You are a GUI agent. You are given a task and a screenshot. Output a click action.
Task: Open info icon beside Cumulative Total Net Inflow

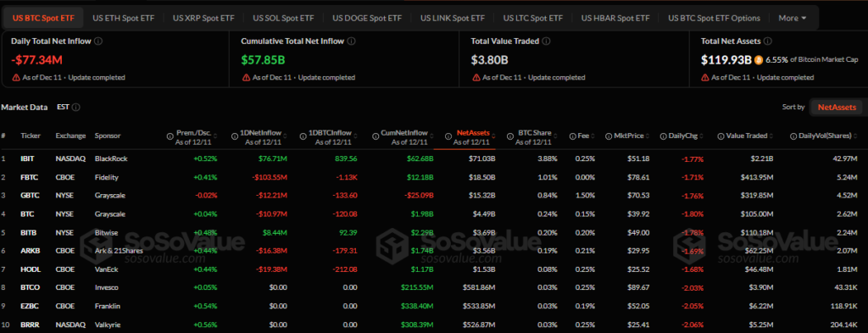(x=352, y=41)
